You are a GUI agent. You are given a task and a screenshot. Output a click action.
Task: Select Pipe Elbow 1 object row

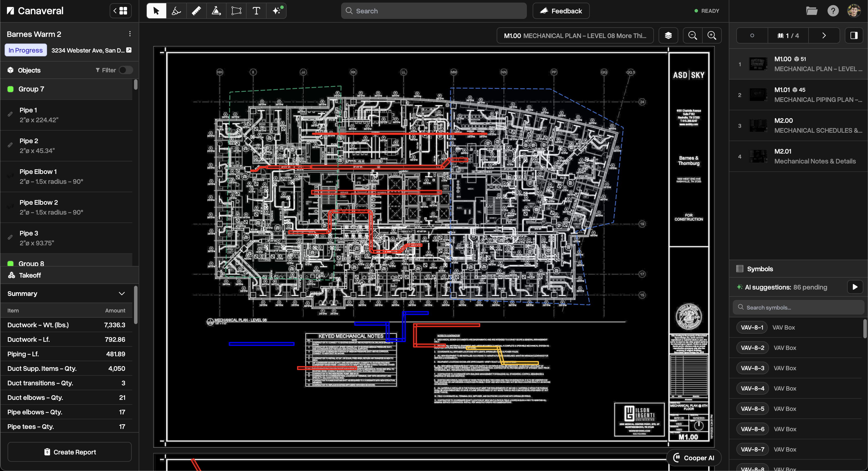(67, 177)
